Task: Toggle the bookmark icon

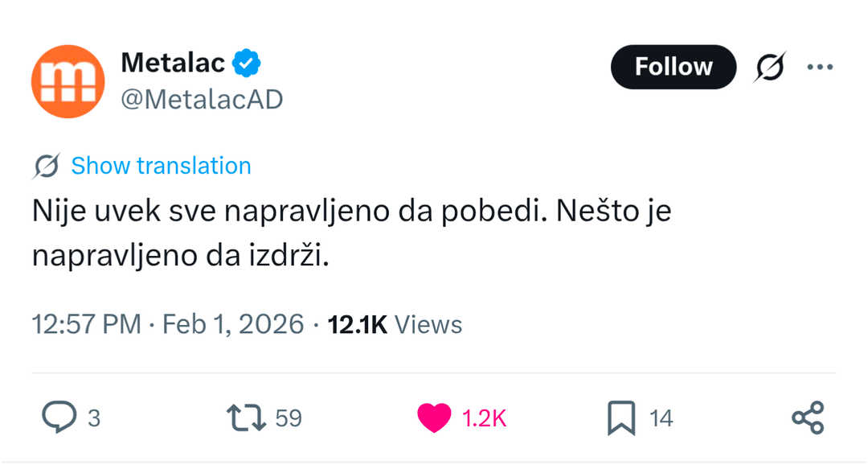Action: click(621, 418)
